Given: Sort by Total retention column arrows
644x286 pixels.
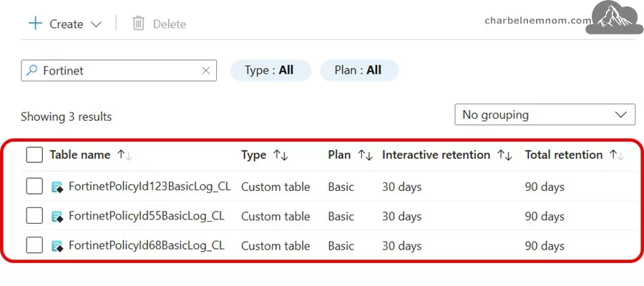Looking at the screenshot, I should [x=617, y=155].
